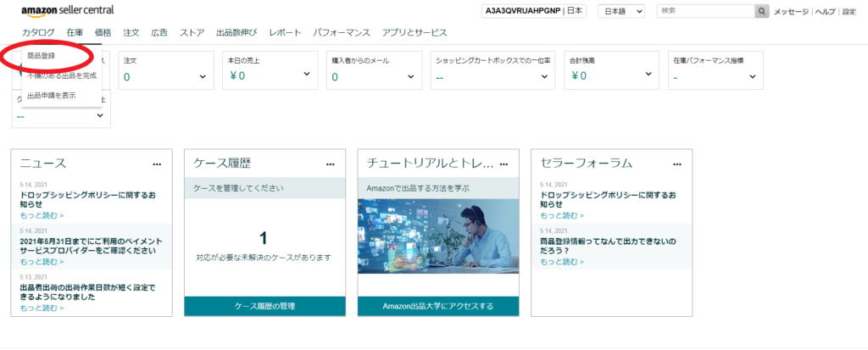Click the セラーフォーラム card title
868x350 pixels.
click(x=587, y=163)
